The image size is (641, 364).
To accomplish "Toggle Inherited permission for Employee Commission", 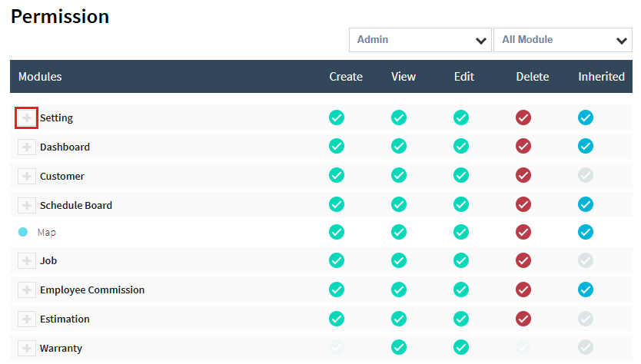I will [x=586, y=290].
